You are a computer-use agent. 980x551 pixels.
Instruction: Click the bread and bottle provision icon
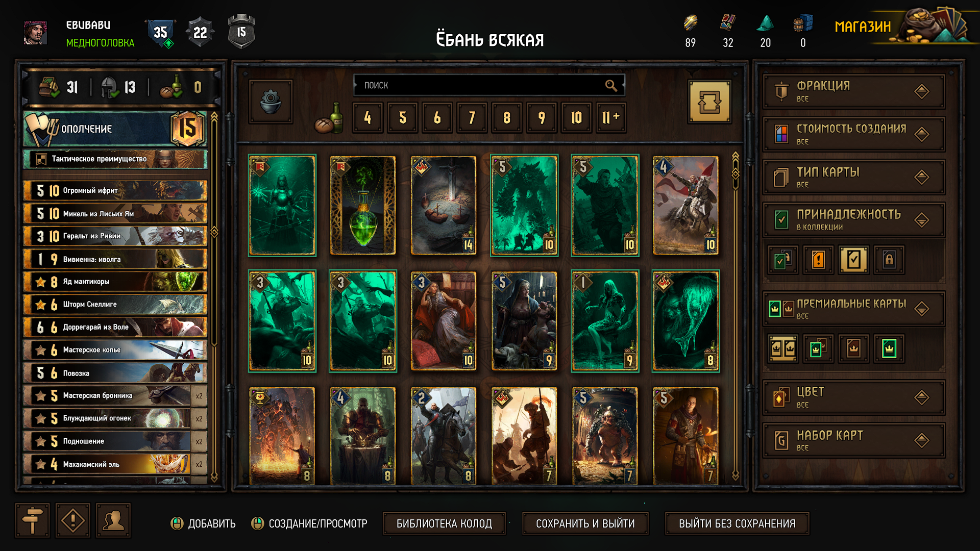tap(329, 118)
